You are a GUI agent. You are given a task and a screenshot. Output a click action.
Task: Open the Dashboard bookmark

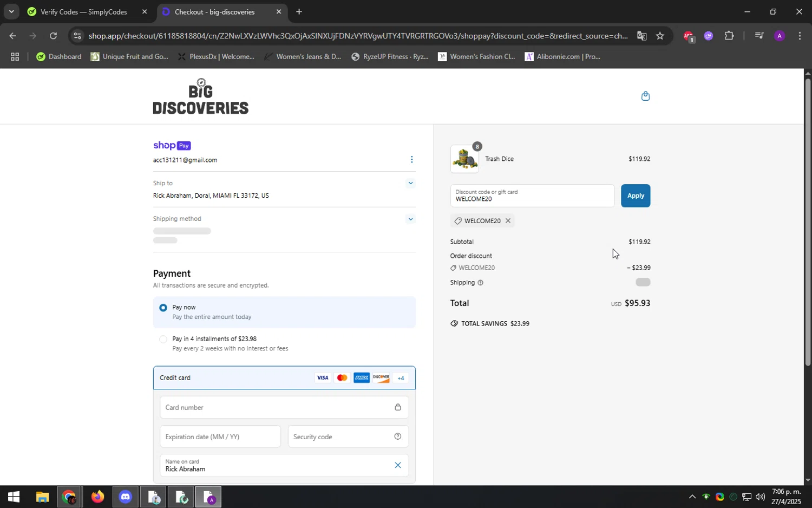[59, 57]
